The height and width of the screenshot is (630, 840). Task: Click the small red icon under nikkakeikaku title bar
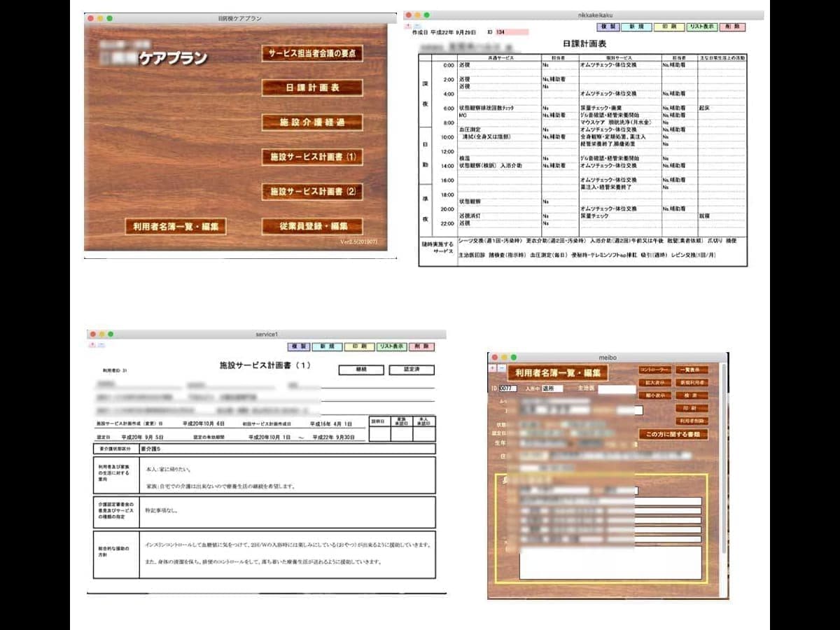click(x=409, y=26)
